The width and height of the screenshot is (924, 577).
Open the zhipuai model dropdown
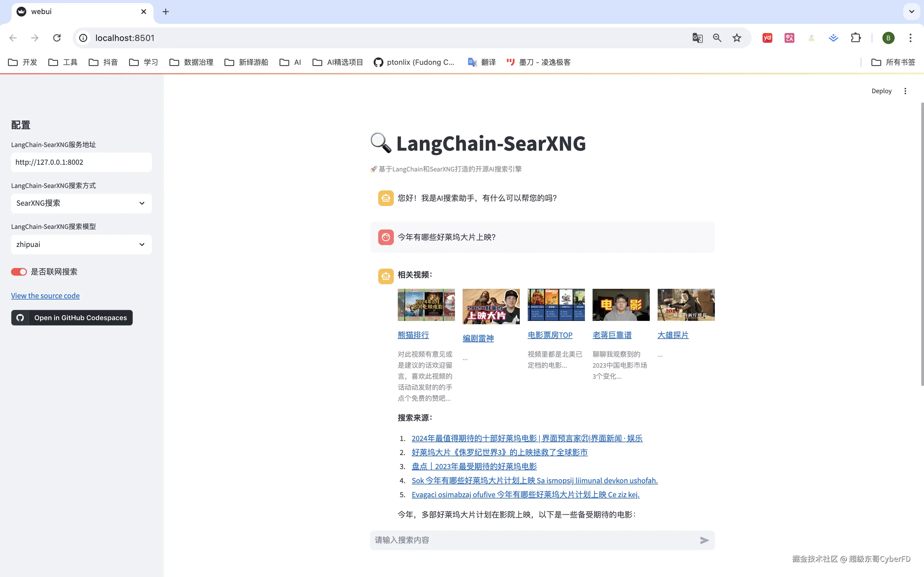[81, 244]
